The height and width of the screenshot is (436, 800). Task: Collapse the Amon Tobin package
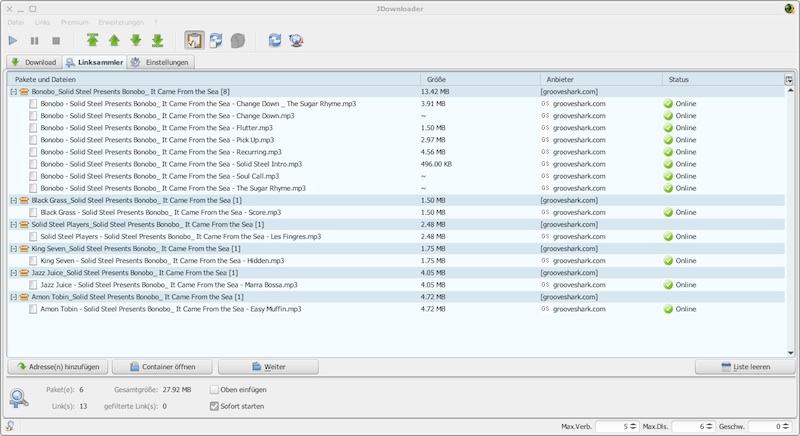[x=13, y=297]
